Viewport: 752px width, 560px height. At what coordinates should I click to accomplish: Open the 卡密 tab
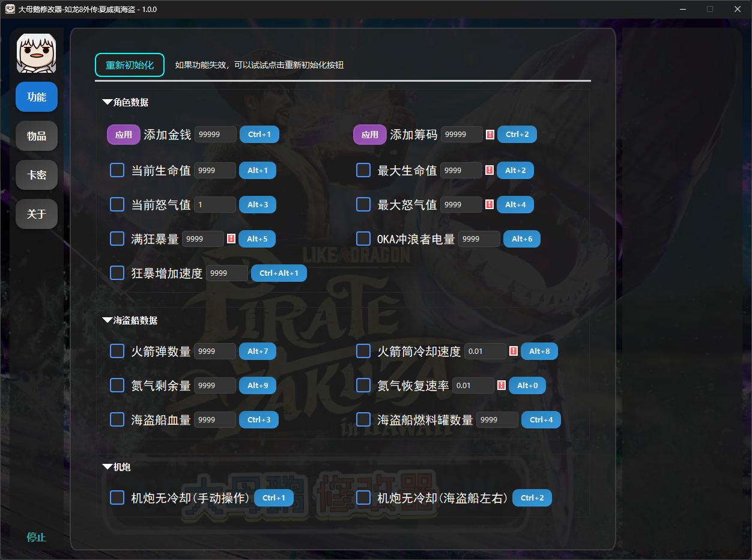coord(37,175)
